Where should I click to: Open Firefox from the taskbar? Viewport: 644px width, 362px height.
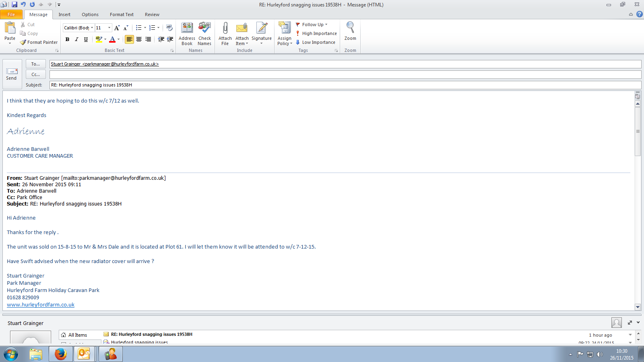[61, 354]
